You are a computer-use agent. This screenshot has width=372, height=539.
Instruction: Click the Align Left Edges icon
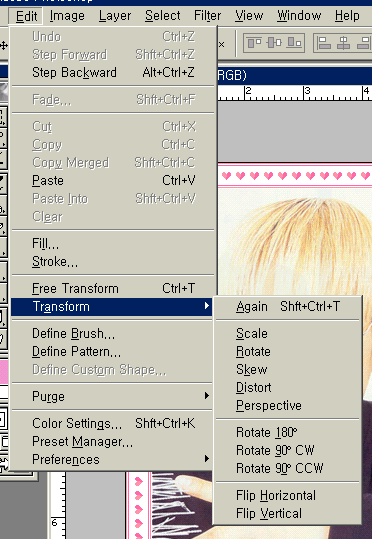pyautogui.click(x=324, y=43)
